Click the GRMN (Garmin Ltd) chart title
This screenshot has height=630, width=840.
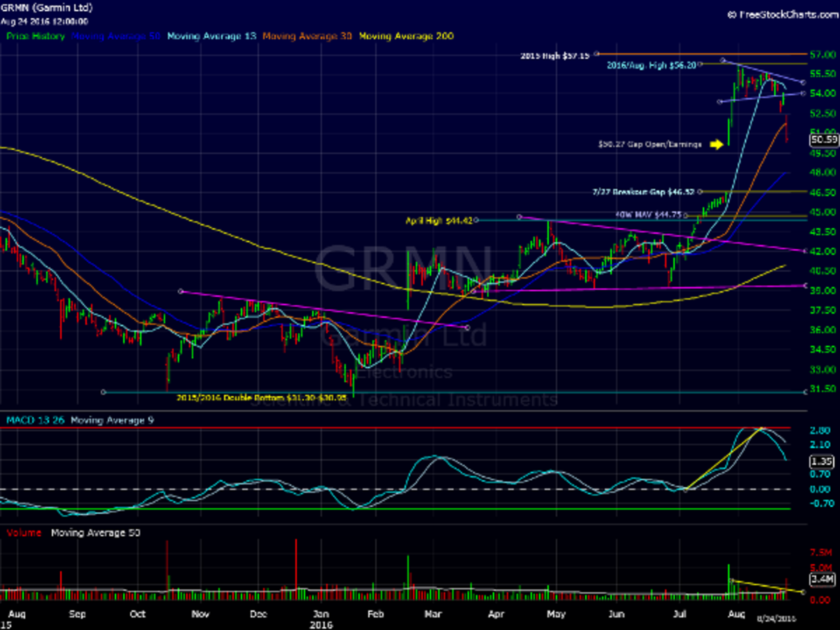(45, 8)
